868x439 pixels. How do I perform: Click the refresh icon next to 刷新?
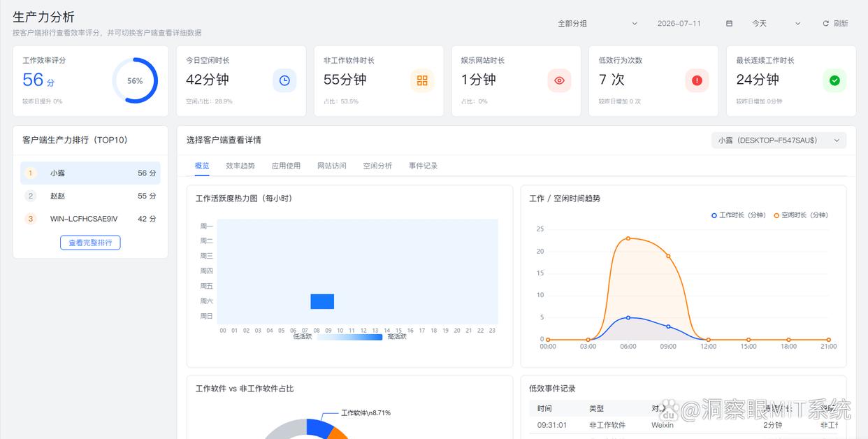[825, 24]
